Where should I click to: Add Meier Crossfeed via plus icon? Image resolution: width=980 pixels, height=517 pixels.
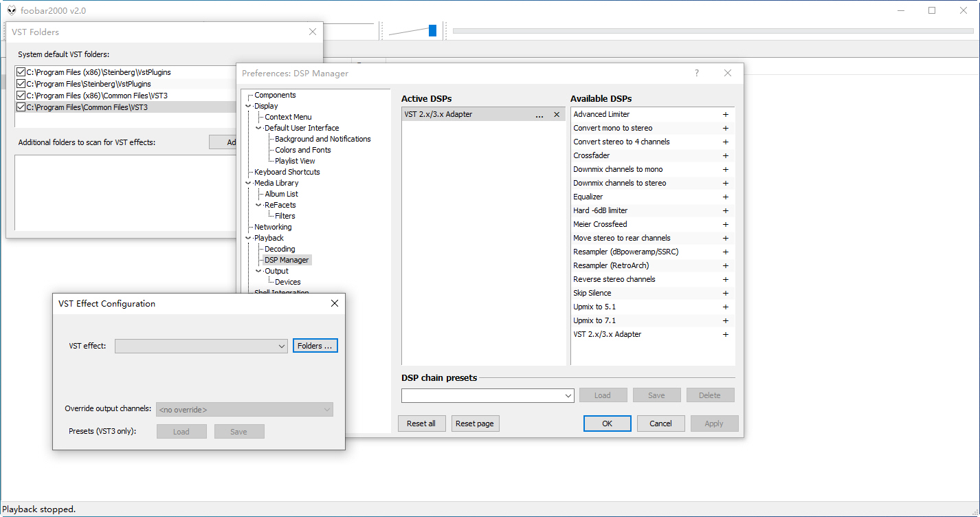pos(725,224)
